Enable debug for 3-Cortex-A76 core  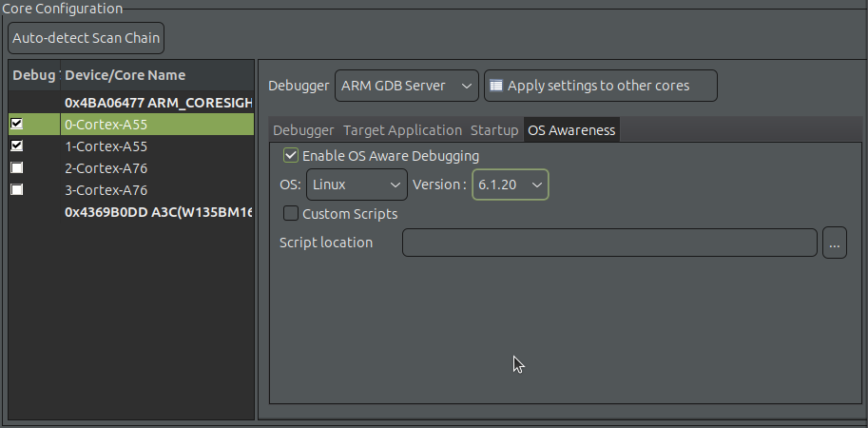click(16, 189)
